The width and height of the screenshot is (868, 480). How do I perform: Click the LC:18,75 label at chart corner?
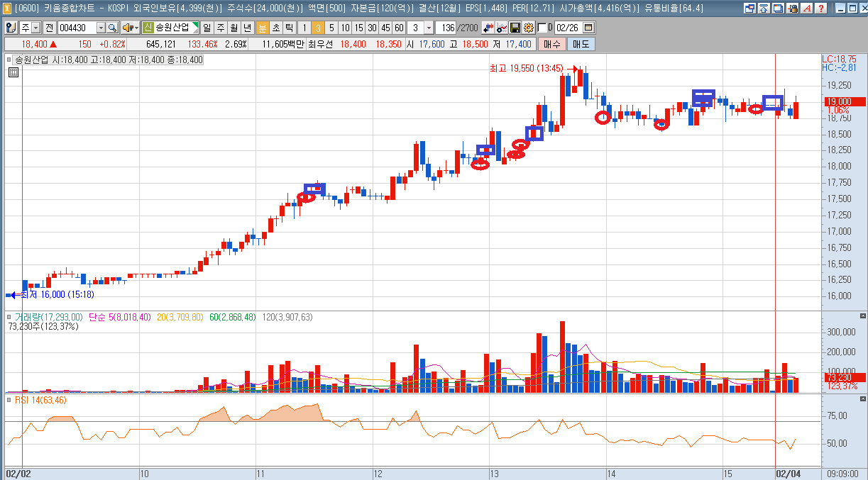[x=839, y=59]
